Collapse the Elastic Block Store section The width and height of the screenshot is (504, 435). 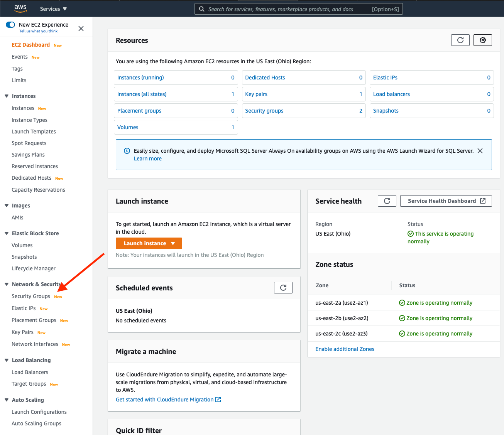click(7, 233)
